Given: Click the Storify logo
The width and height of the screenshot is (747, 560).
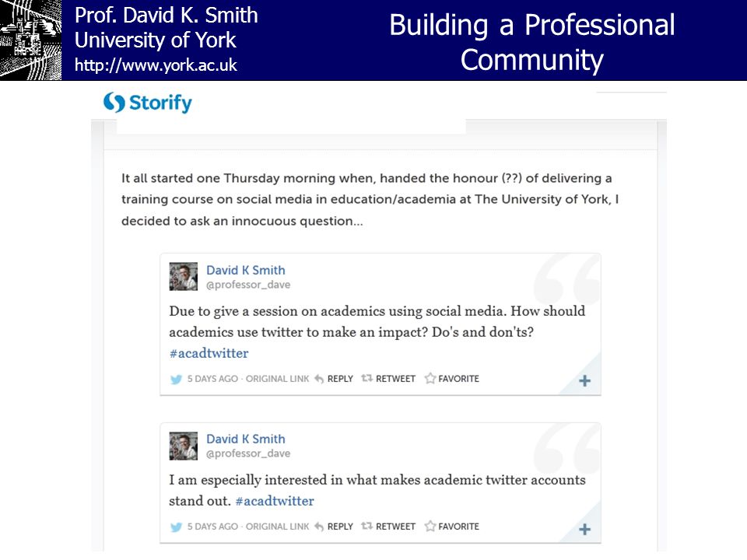Looking at the screenshot, I should pyautogui.click(x=148, y=103).
